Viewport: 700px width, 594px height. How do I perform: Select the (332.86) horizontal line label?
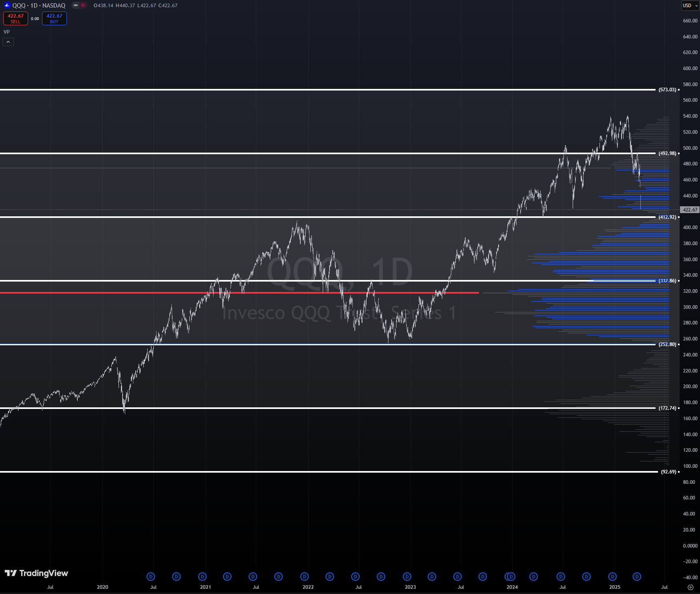click(x=667, y=281)
